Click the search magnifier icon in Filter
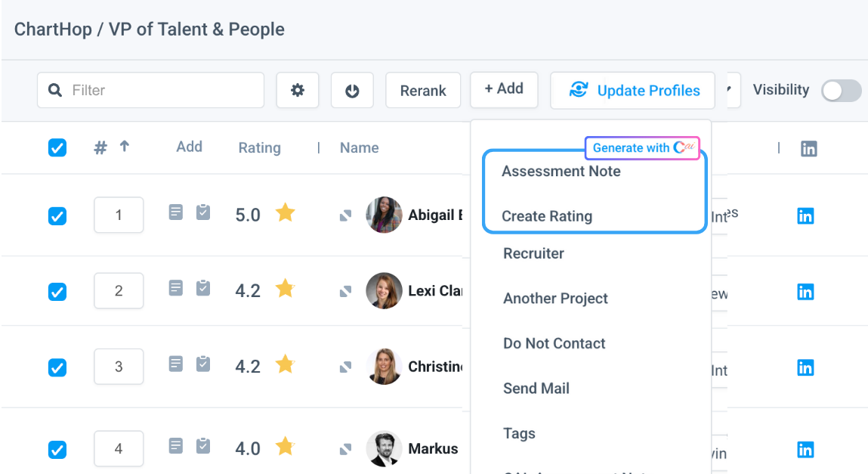Screen dimensions: 868x474 click(x=55, y=90)
